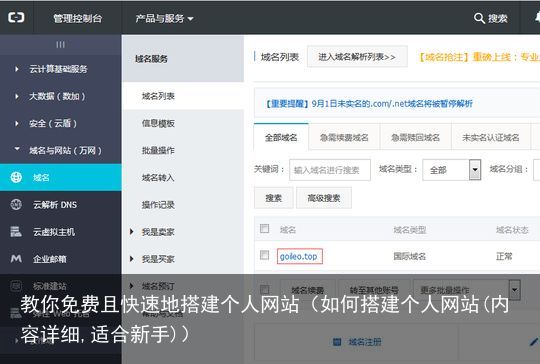This screenshot has height=364, width=540.
Task: Click the 搜索 button below keyword field
Action: (274, 198)
